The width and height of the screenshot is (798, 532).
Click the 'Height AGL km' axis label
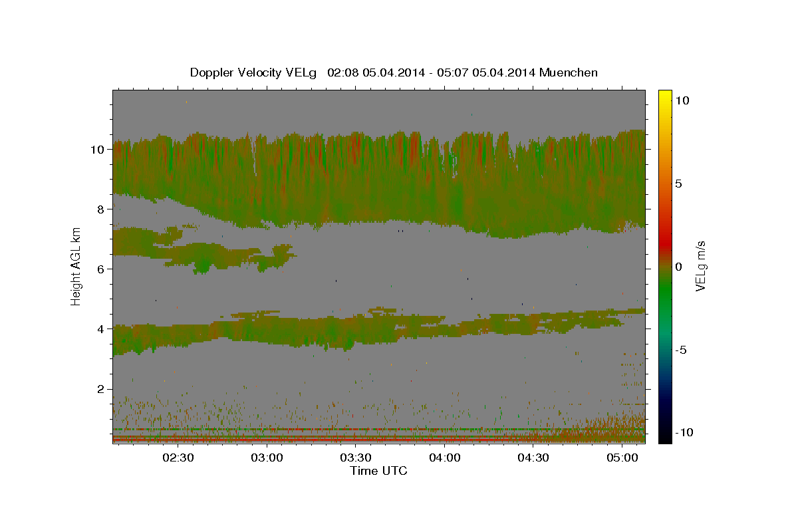76,267
